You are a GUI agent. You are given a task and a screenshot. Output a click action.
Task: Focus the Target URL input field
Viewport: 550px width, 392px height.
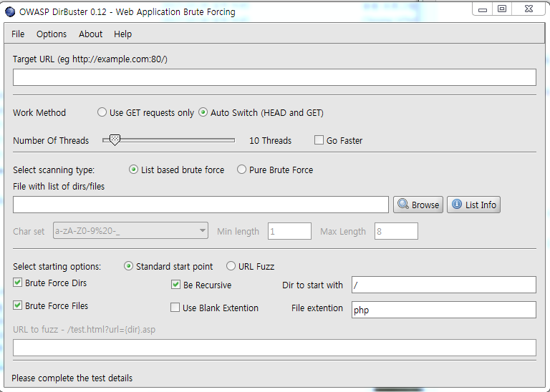pos(274,77)
